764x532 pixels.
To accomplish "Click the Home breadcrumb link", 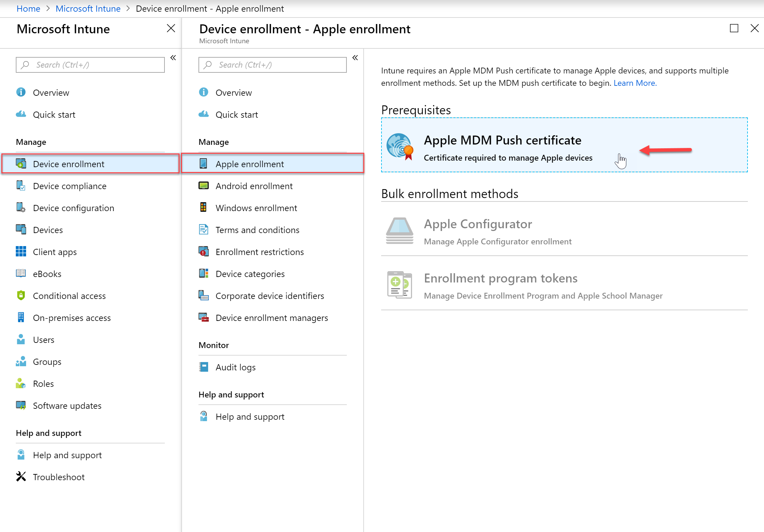I will [28, 9].
